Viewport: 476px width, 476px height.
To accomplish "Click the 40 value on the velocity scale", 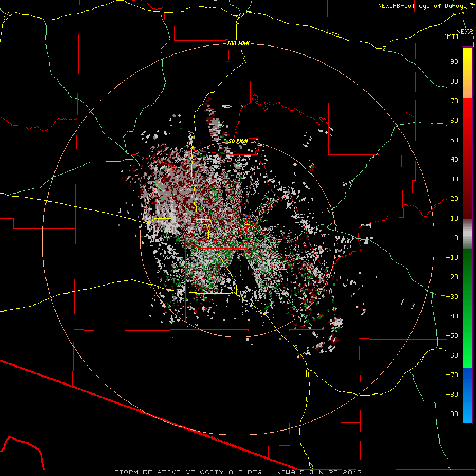I will [x=454, y=159].
